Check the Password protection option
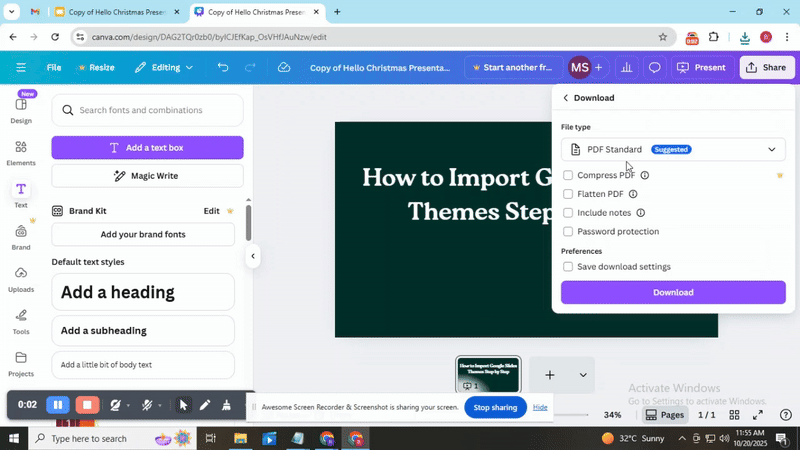Screen dimensions: 800x450 click(568, 232)
